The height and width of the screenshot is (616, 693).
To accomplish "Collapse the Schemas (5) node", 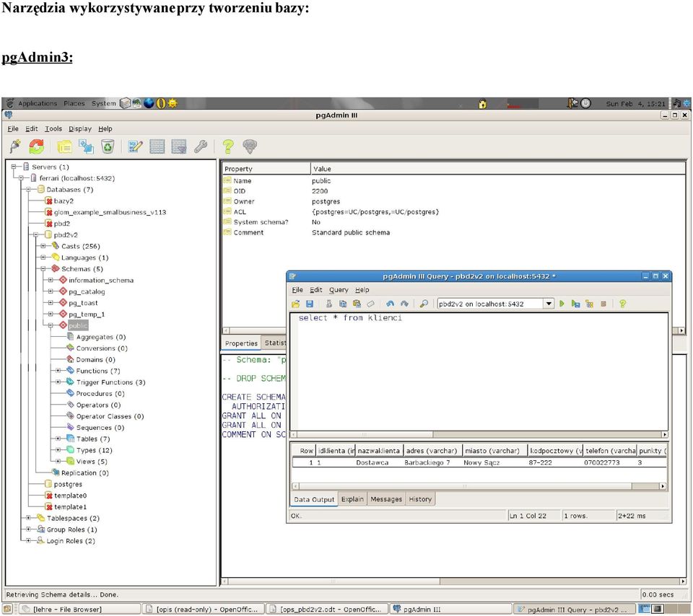I will click(x=43, y=269).
